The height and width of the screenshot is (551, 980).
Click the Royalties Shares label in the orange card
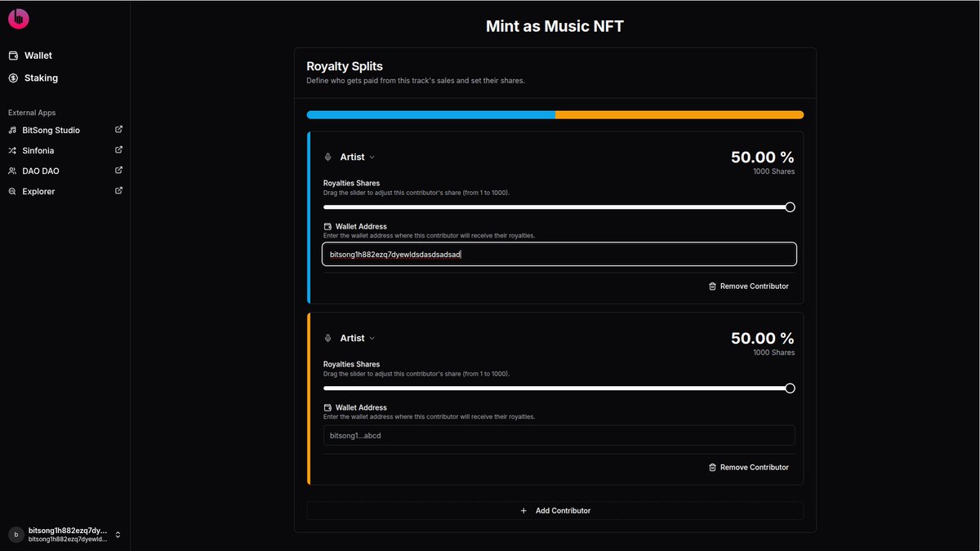click(352, 365)
